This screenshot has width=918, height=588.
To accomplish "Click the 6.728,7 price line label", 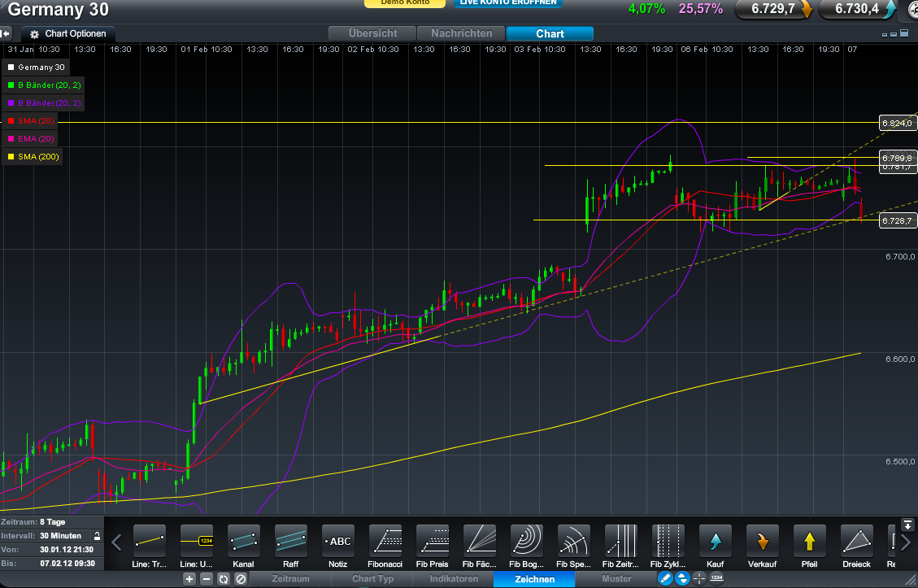I will pos(898,220).
